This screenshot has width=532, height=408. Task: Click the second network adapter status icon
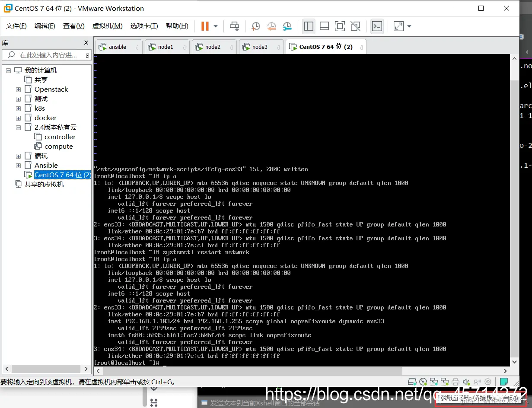point(444,382)
